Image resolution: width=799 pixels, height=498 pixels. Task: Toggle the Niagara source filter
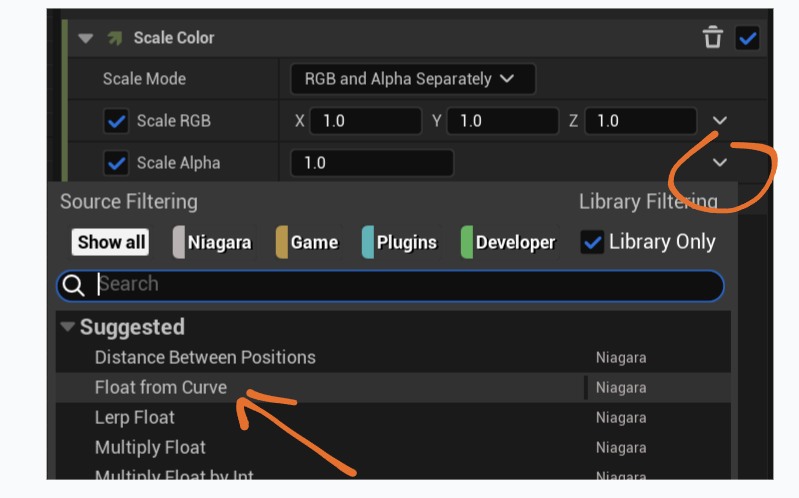click(212, 242)
